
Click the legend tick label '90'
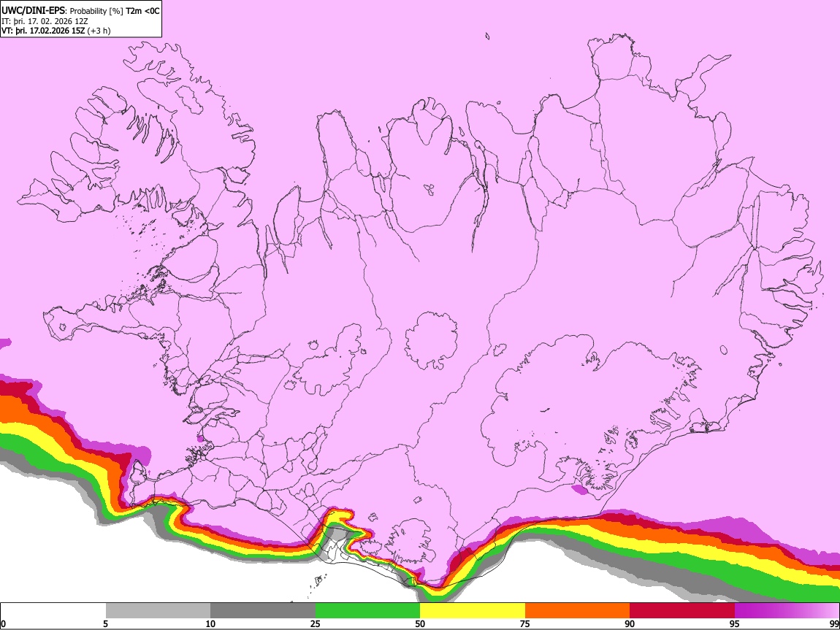pyautogui.click(x=630, y=624)
